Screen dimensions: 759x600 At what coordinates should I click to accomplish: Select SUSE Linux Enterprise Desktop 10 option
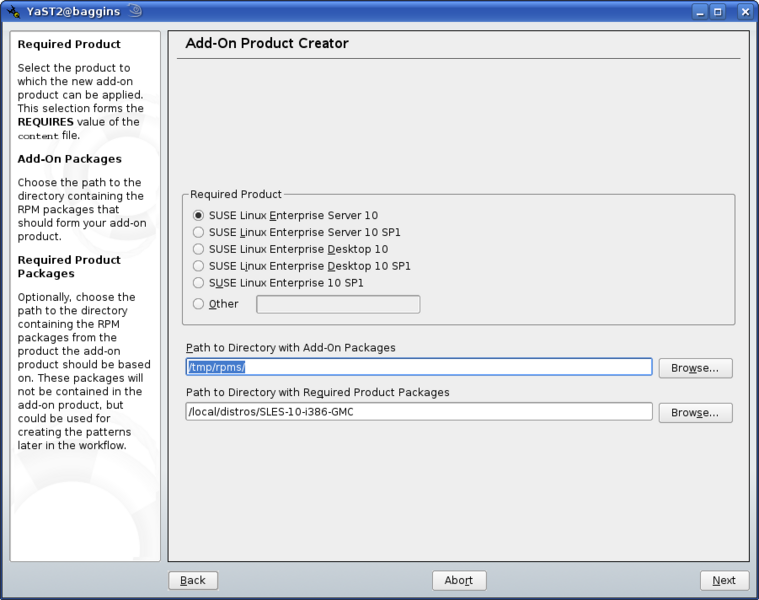point(199,249)
